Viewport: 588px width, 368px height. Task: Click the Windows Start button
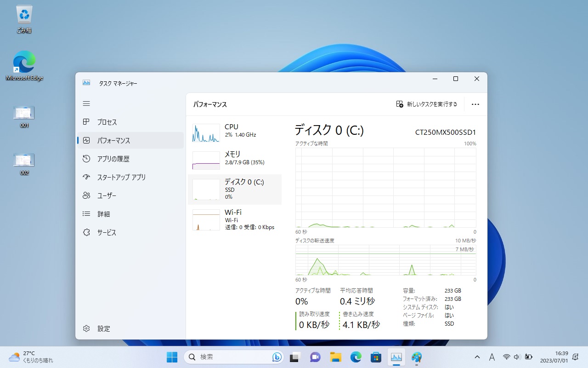(172, 357)
